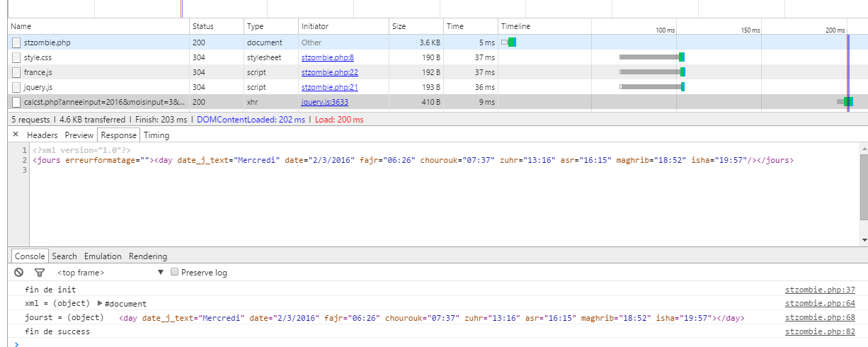
Task: Open the top frame context dropdown
Action: 111,272
